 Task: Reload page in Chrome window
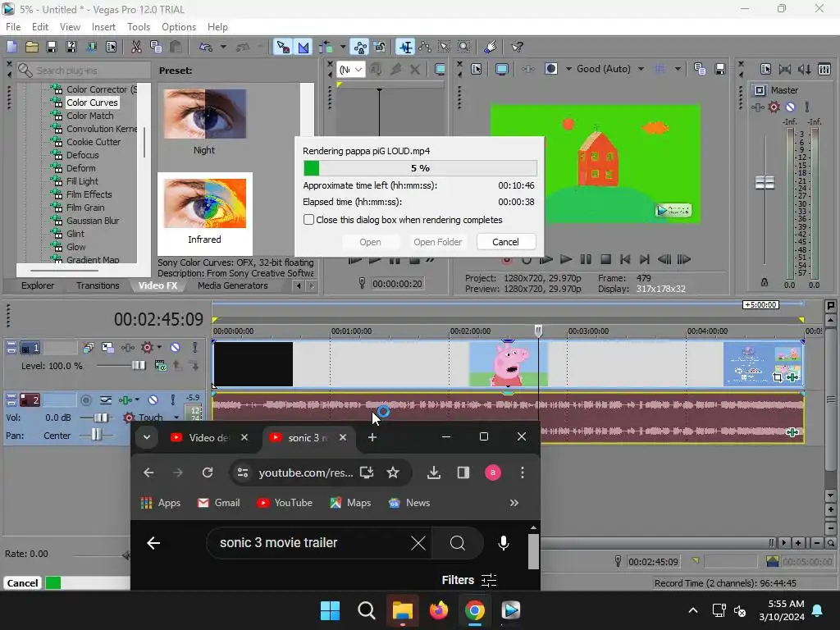[x=208, y=472]
